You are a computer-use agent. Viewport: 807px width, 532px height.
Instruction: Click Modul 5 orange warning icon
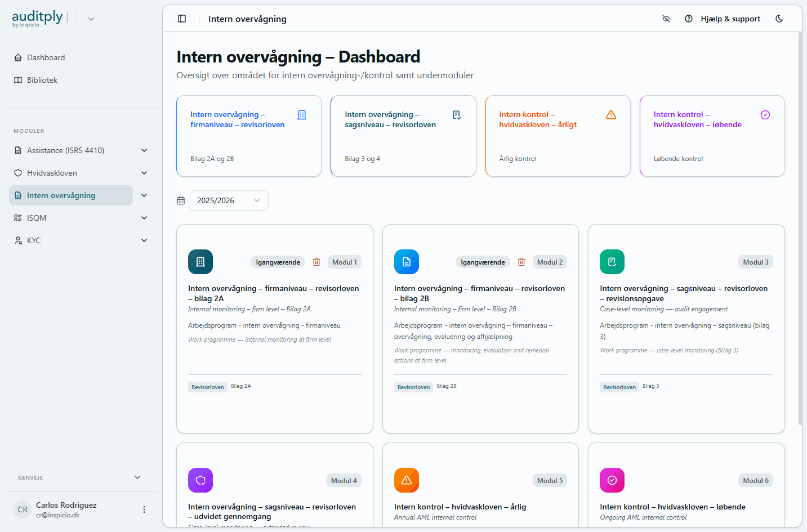407,480
